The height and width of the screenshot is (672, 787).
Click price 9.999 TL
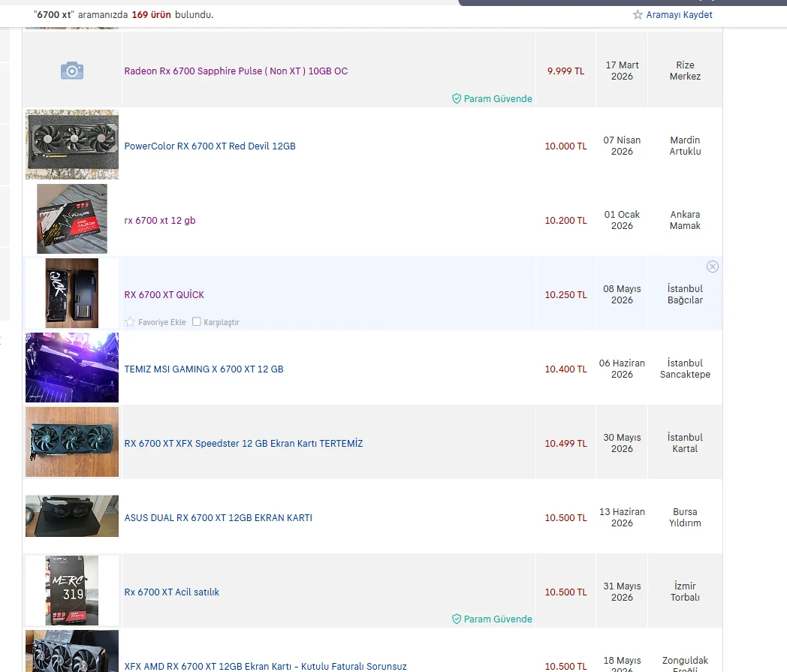click(x=565, y=71)
